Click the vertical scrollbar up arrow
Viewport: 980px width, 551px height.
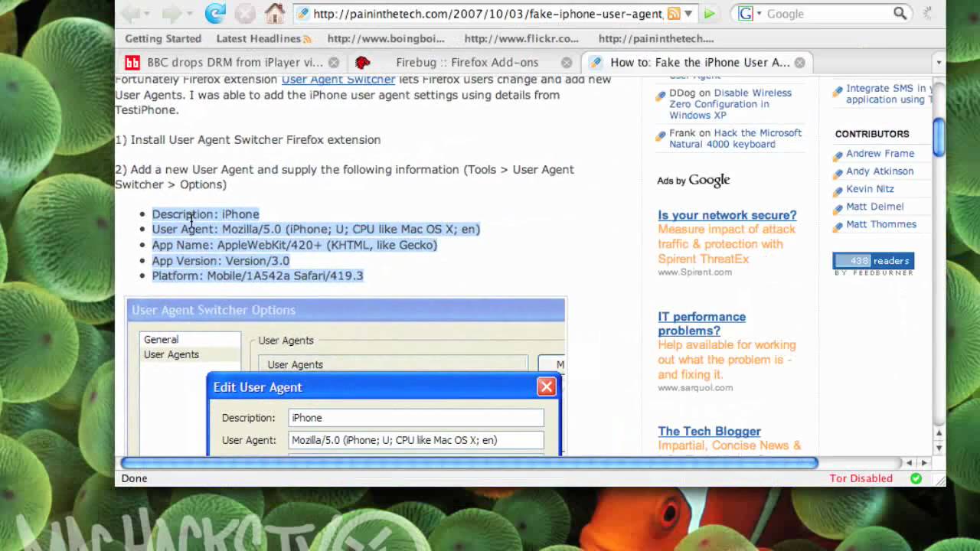point(939,433)
